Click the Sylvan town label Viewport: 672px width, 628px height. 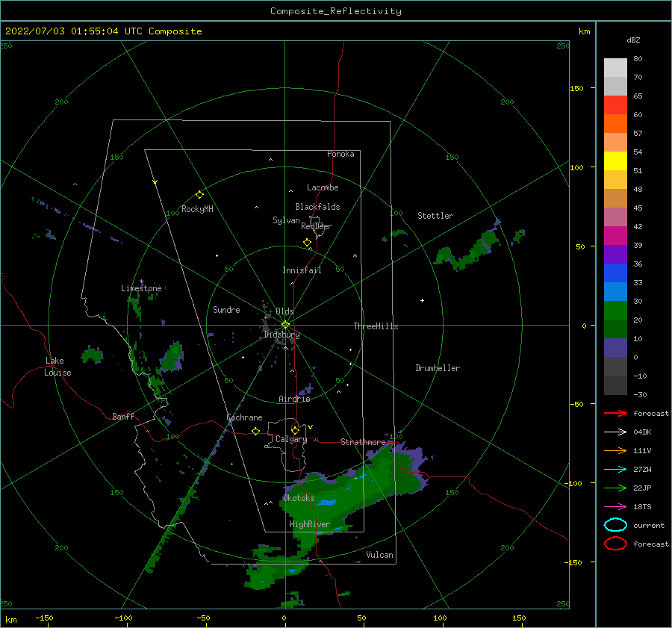point(286,220)
